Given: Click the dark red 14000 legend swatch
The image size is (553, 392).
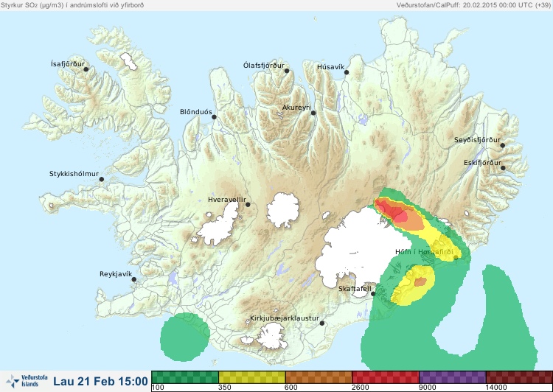Looking at the screenshot, I should click(x=519, y=377).
